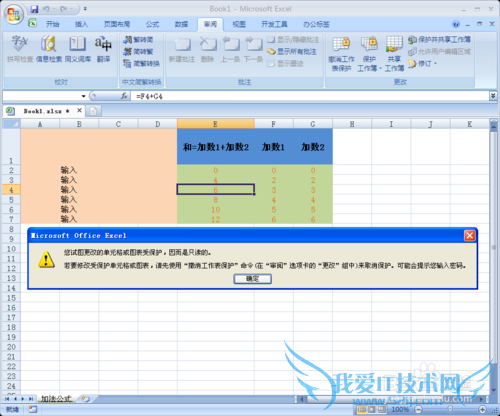This screenshot has width=500, height=416.
Task: Click the zoom in plus button
Action: click(x=482, y=409)
